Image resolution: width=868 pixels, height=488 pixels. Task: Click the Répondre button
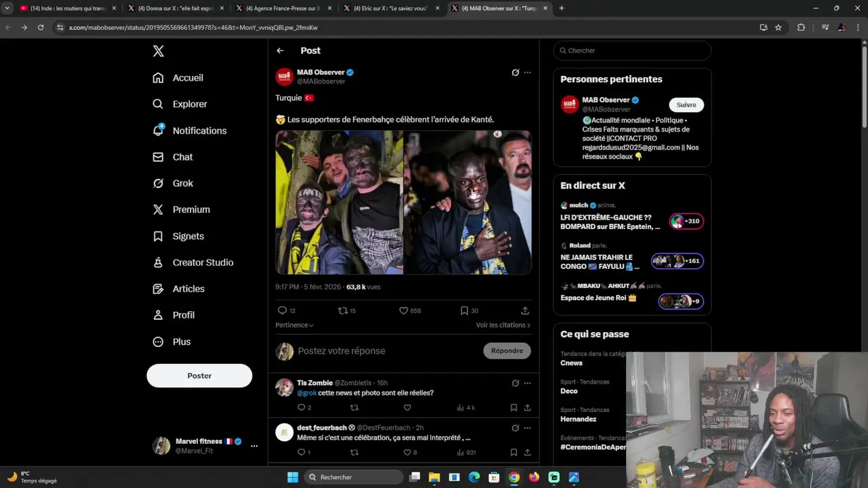pos(507,351)
